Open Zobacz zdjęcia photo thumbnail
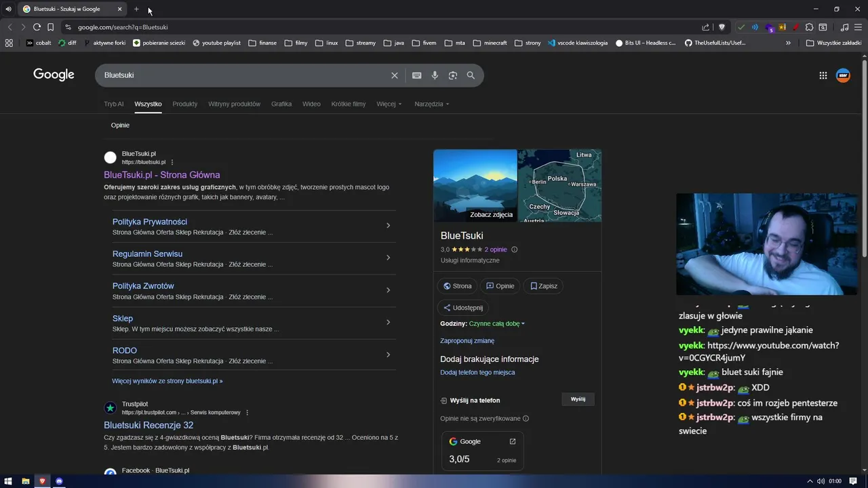The image size is (868, 488). point(475,186)
